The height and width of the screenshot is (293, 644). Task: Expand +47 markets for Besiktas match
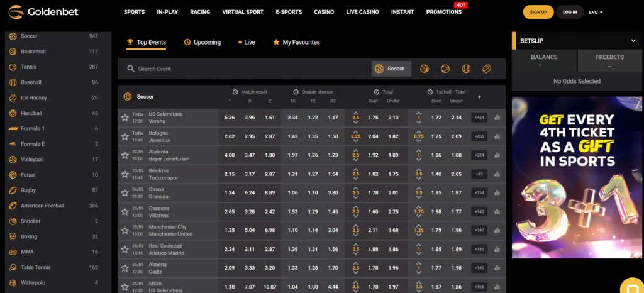click(x=479, y=174)
